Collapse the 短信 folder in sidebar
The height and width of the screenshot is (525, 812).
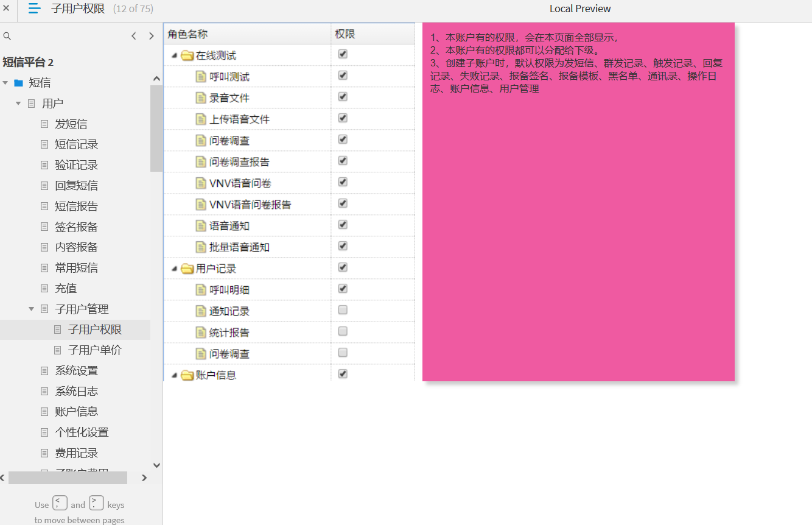5,83
